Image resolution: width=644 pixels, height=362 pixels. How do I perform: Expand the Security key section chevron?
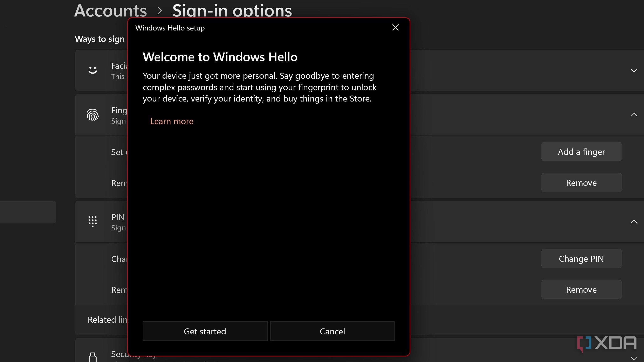634,358
